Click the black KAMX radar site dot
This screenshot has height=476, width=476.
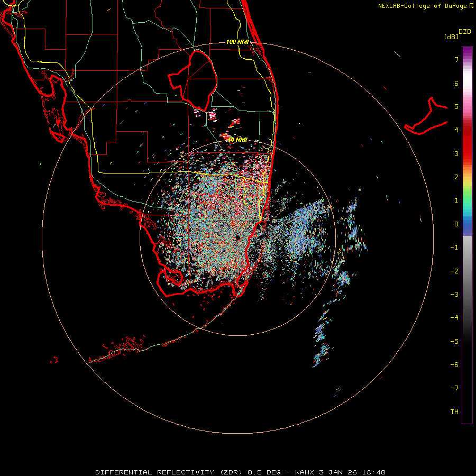[237, 237]
